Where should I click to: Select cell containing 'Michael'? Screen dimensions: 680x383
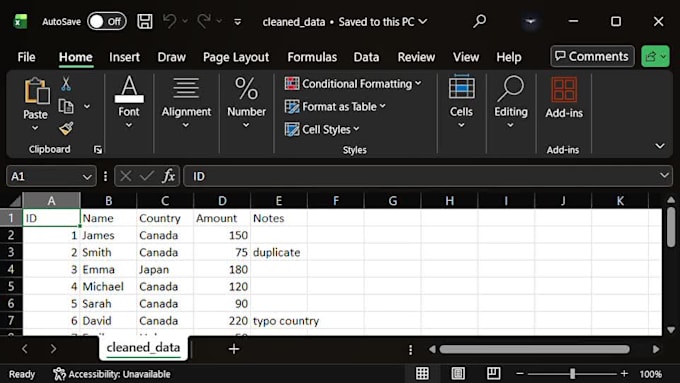(x=108, y=286)
